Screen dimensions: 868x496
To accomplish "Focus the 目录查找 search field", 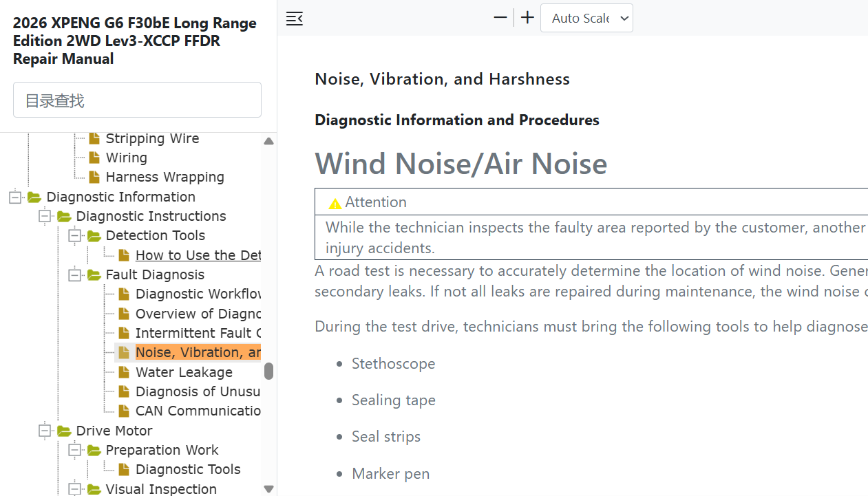I will coord(137,100).
